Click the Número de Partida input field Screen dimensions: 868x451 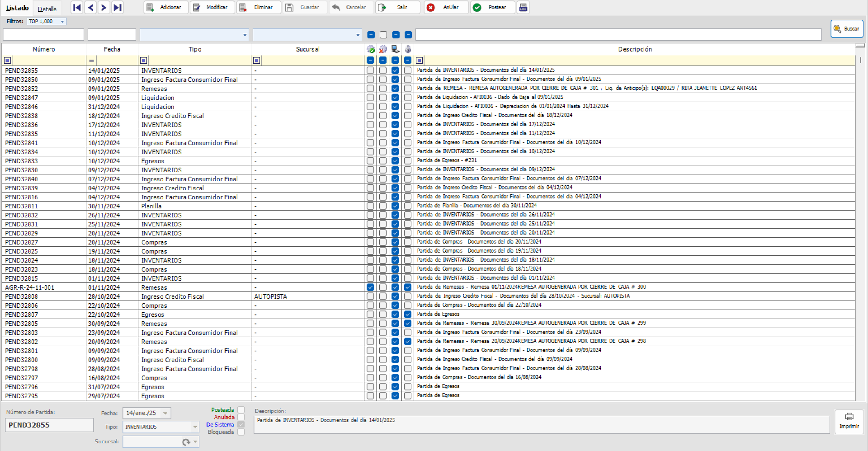coord(49,425)
